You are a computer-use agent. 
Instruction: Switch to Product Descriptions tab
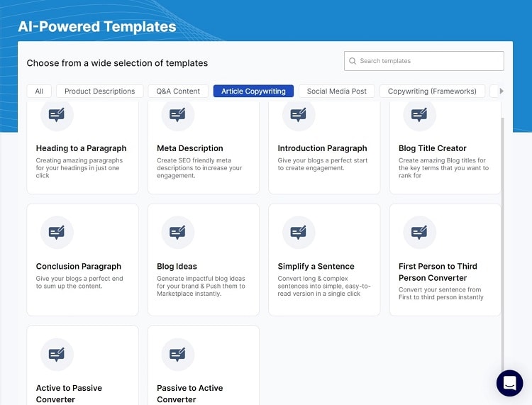point(100,91)
